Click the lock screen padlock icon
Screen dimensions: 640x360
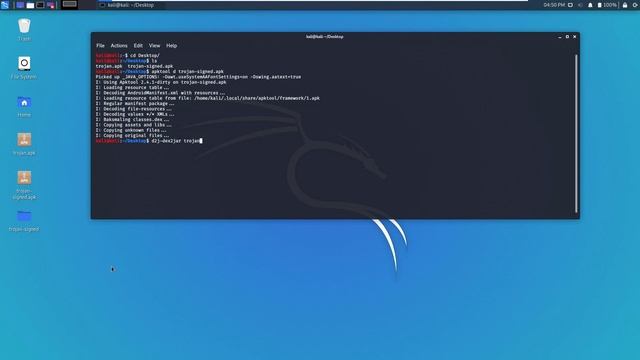(x=625, y=5)
